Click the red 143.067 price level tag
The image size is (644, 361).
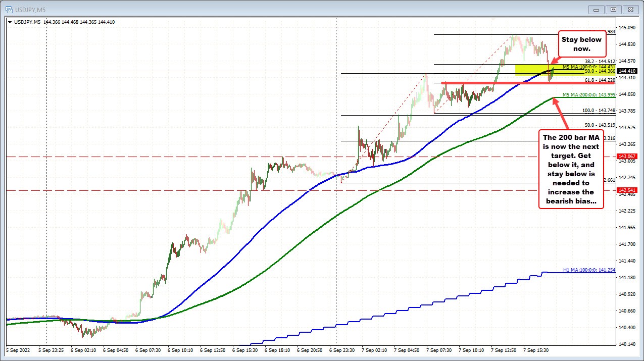click(626, 157)
